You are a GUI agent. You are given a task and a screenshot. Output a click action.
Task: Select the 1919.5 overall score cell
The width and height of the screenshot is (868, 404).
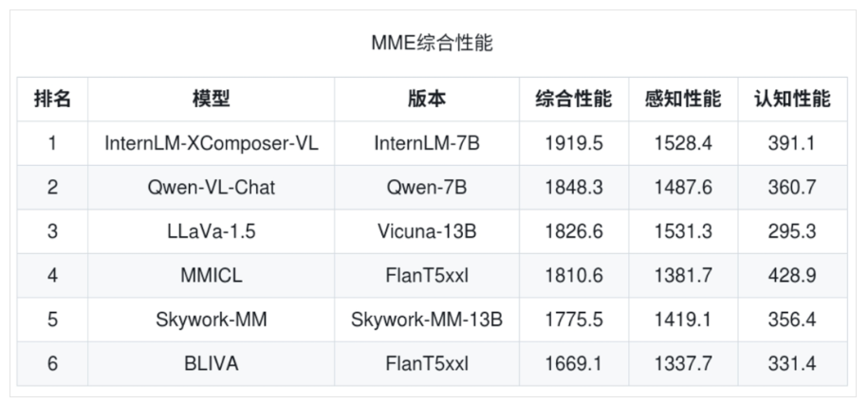tap(574, 143)
